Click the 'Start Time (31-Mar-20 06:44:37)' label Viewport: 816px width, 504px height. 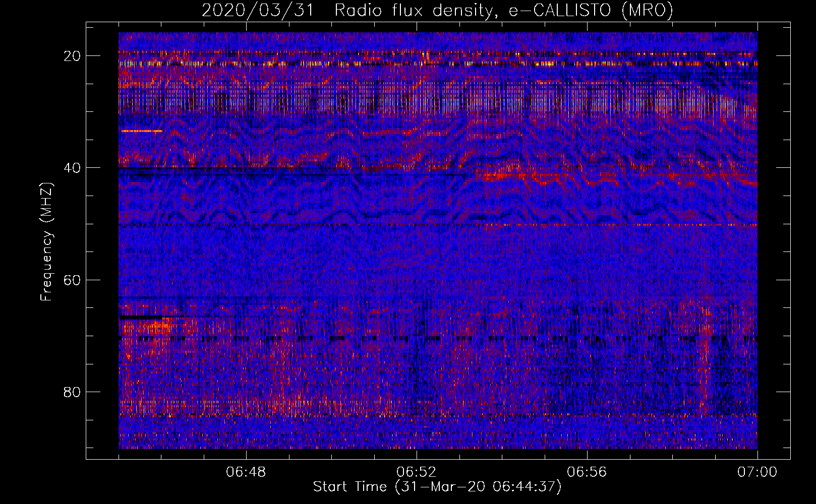coord(437,486)
